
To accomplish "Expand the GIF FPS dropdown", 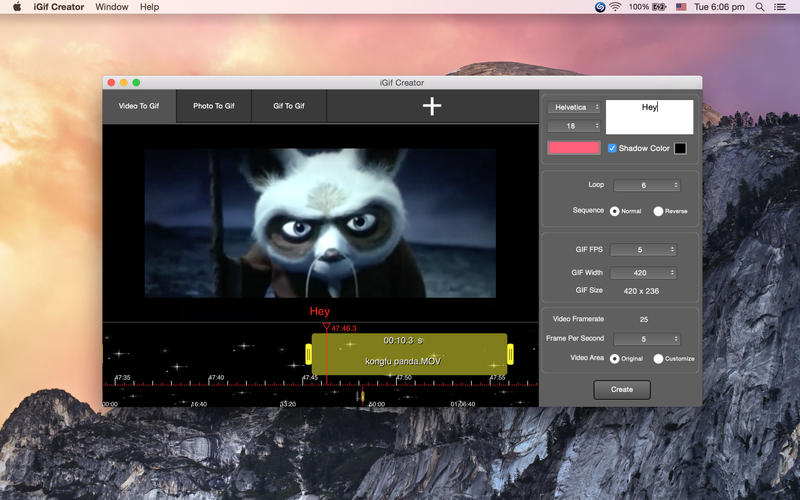I will [643, 250].
